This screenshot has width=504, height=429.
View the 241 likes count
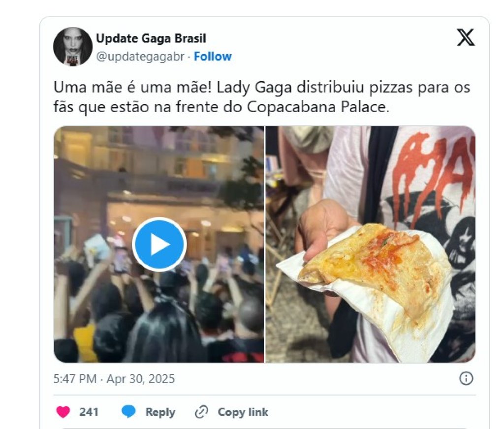89,412
